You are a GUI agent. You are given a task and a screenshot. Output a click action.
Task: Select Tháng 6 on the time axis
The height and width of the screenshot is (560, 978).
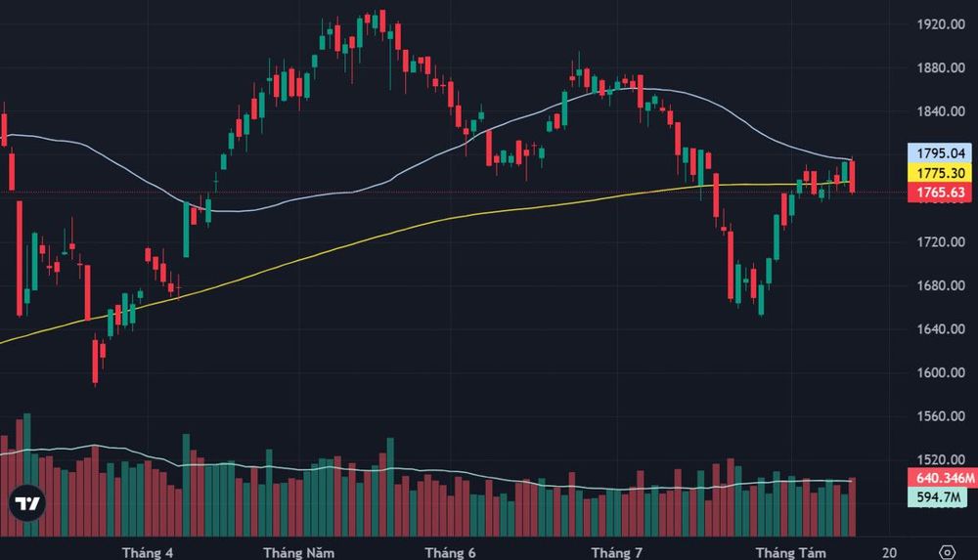tap(450, 552)
